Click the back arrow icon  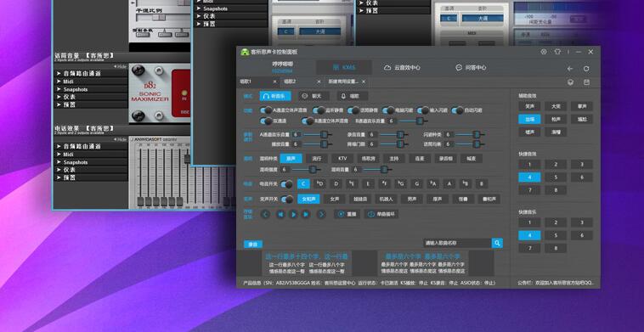(x=570, y=69)
